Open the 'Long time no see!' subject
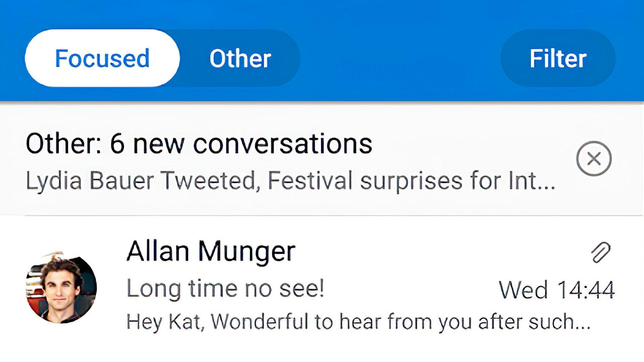 tap(225, 289)
